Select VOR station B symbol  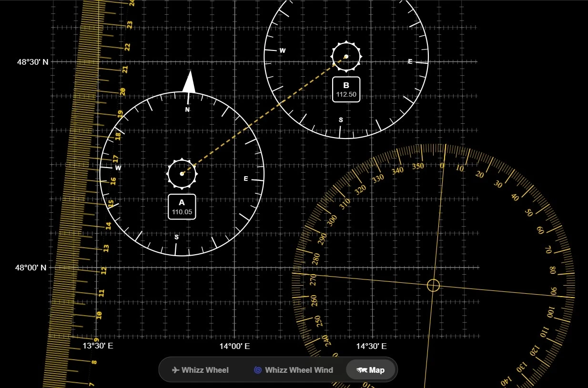pyautogui.click(x=346, y=57)
